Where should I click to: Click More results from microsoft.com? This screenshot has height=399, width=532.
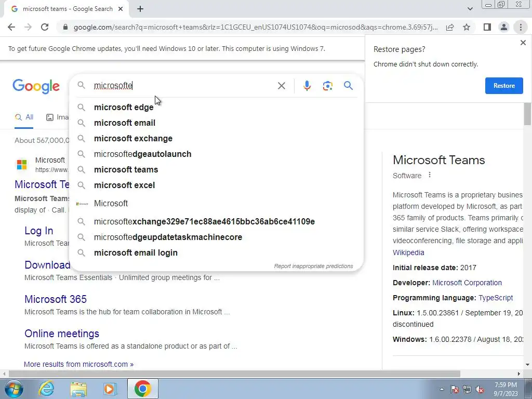(x=79, y=364)
